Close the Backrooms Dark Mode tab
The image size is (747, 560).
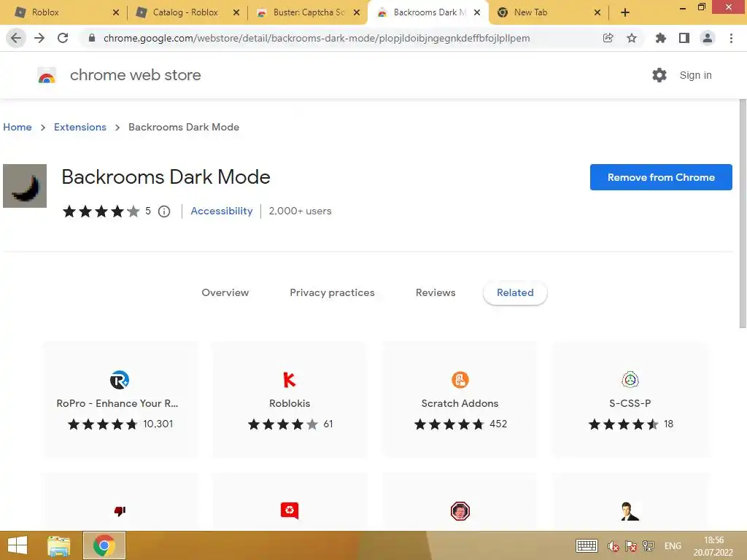(x=477, y=13)
